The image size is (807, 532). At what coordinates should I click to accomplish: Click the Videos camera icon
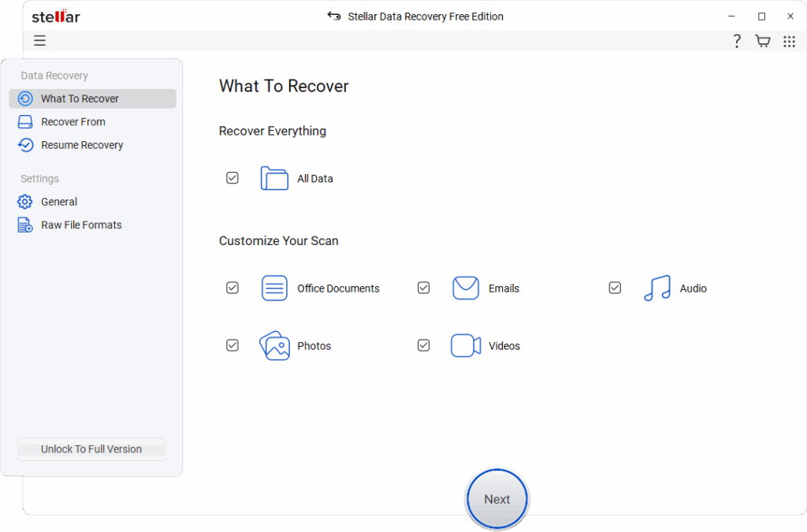pos(466,346)
